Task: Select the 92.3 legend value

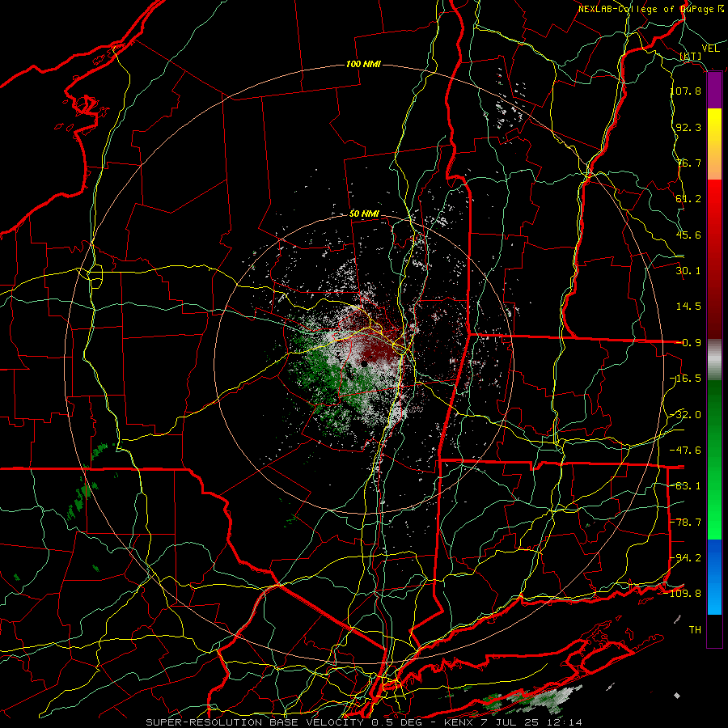Action: (688, 127)
